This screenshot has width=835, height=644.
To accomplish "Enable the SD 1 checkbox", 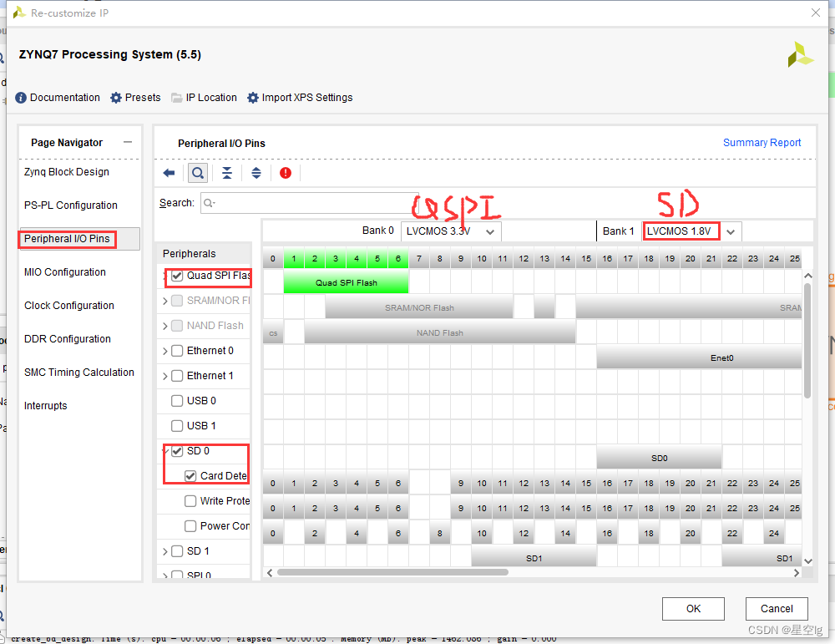I will (177, 551).
